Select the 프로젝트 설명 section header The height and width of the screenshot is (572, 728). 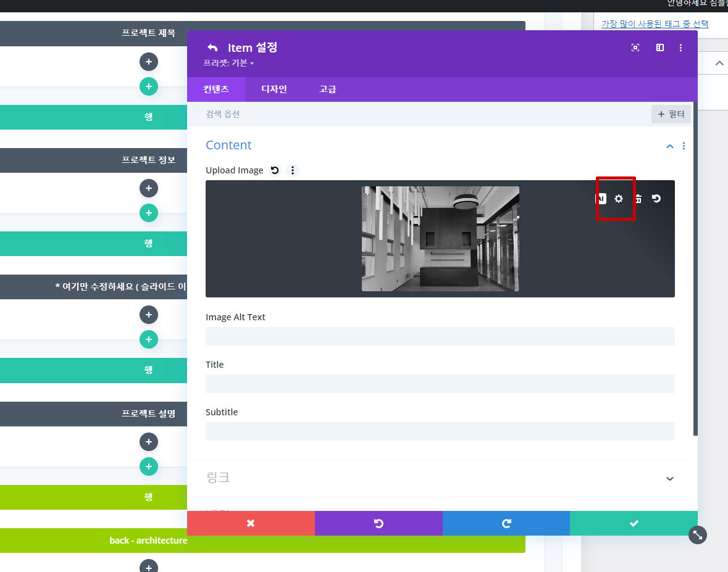(x=93, y=414)
